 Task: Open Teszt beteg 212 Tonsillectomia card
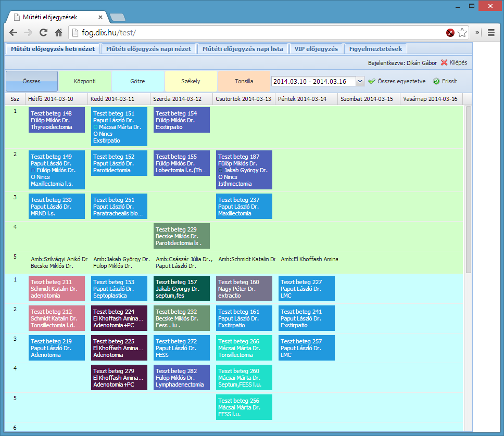point(57,318)
